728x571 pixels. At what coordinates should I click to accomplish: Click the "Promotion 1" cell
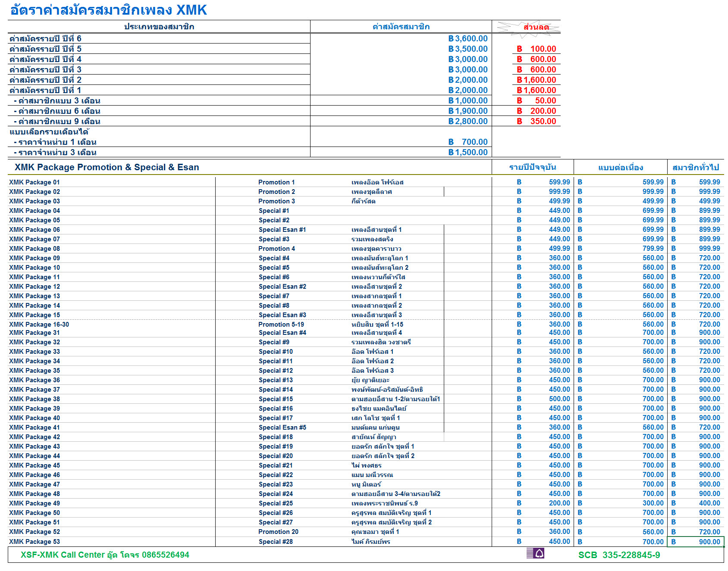276,182
